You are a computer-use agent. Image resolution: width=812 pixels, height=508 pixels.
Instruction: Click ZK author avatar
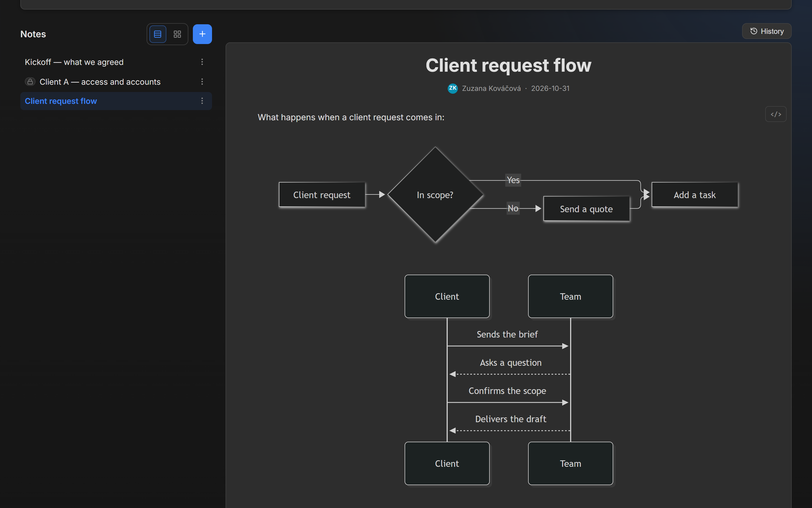453,88
